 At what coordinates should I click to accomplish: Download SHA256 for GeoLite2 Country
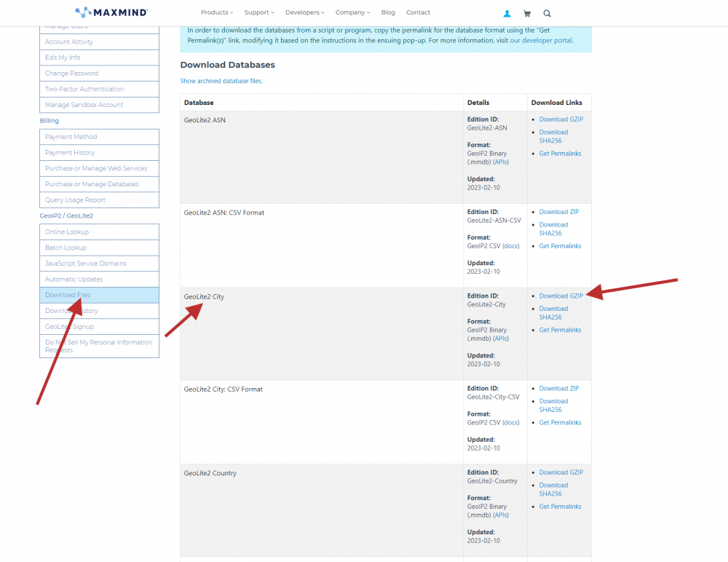(553, 489)
